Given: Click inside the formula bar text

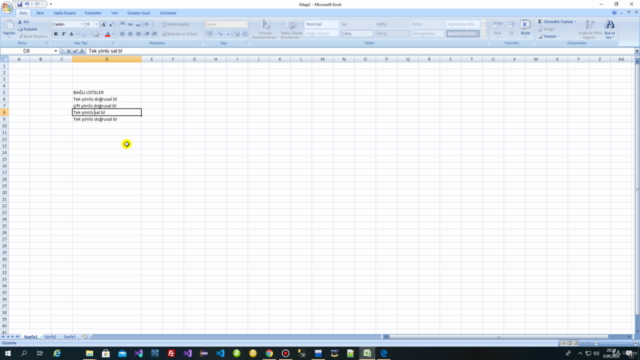Looking at the screenshot, I should point(105,51).
